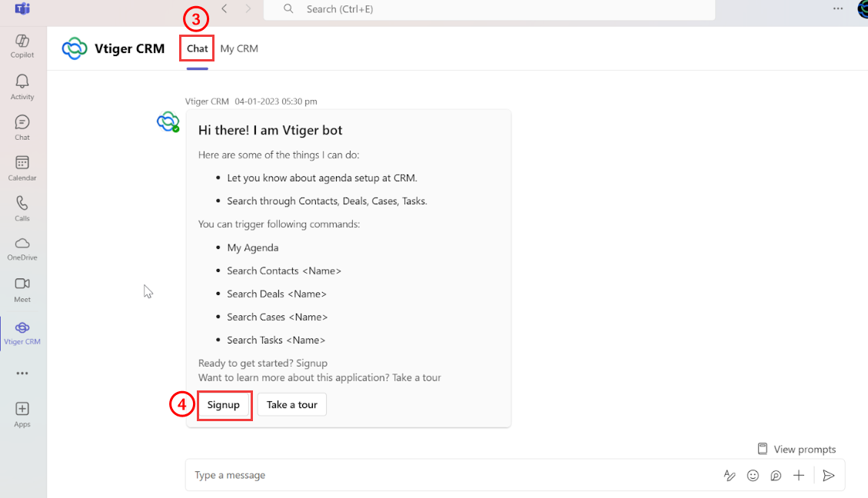
Task: Click the Vtiger CRM app title
Action: [x=129, y=48]
